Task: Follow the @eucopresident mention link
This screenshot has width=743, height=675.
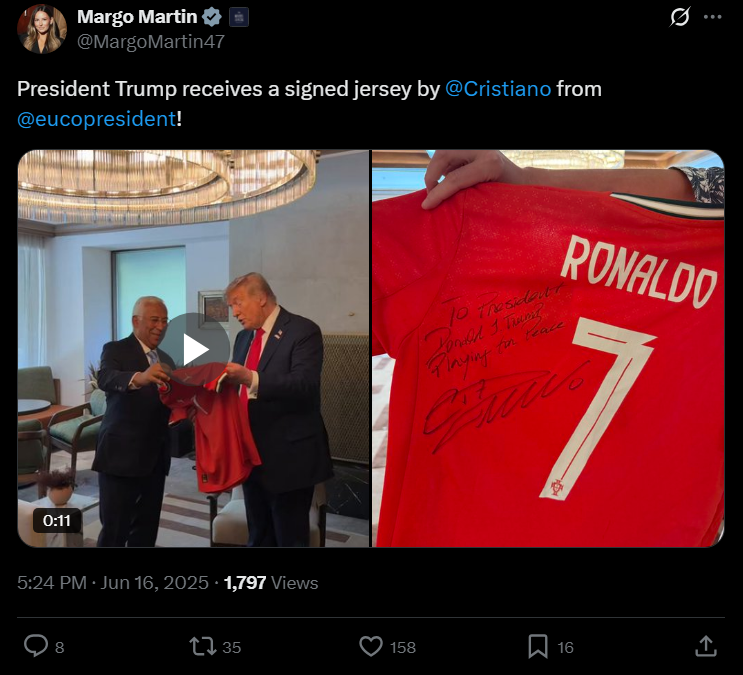Action: pos(97,119)
